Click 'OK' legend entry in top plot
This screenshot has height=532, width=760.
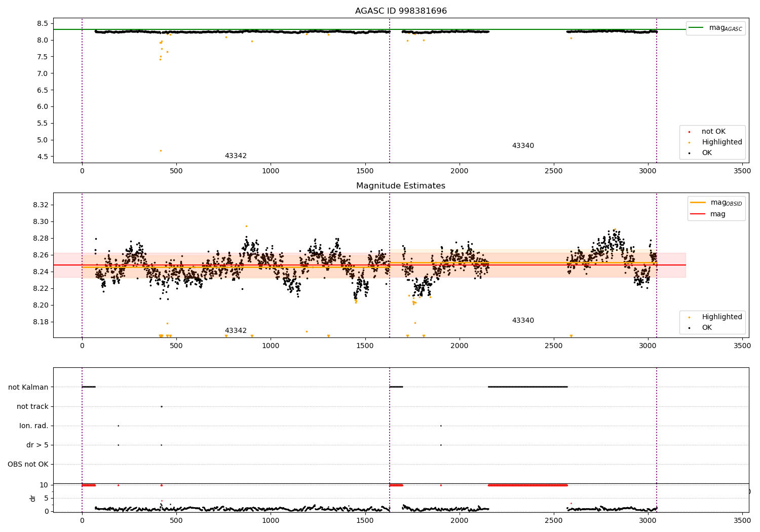[706, 153]
